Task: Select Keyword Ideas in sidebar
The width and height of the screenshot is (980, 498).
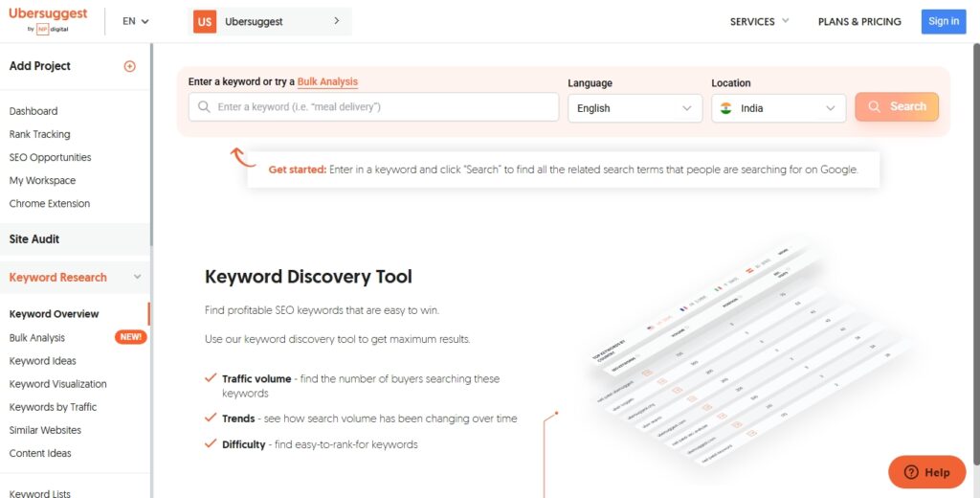Action: [x=42, y=361]
